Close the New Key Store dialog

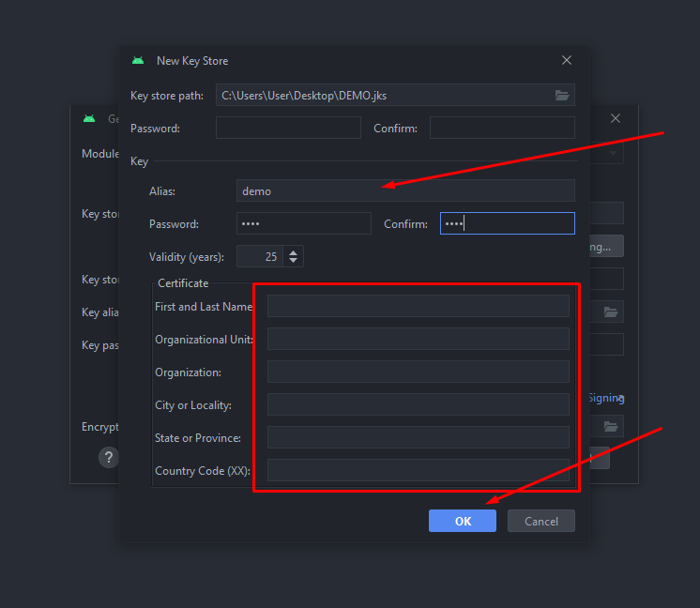566,60
